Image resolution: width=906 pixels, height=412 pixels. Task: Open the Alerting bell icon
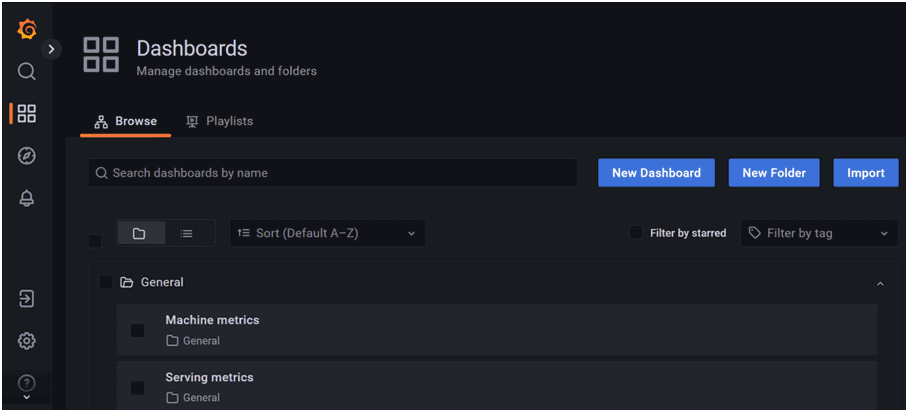pos(27,198)
